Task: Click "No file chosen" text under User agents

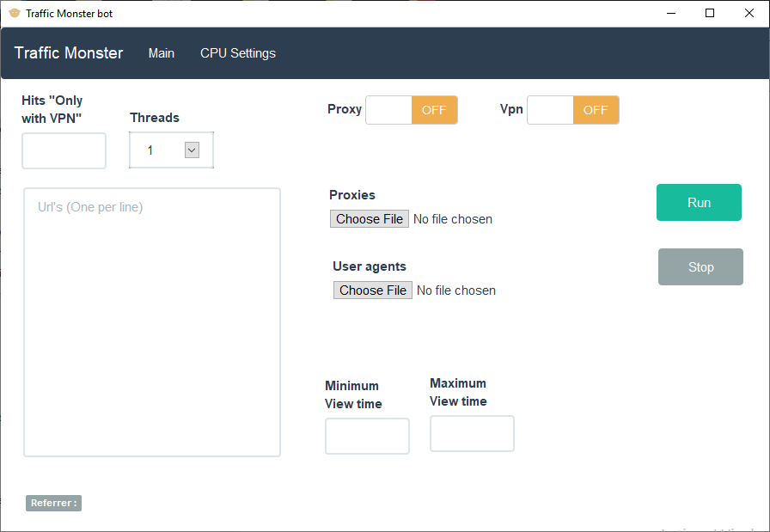Action: pos(455,290)
